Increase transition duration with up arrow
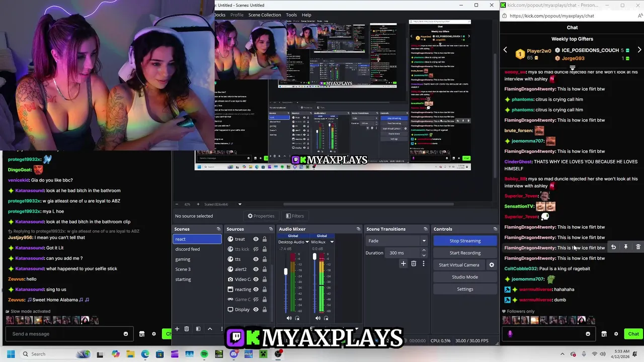Image resolution: width=644 pixels, height=362 pixels. point(424,250)
